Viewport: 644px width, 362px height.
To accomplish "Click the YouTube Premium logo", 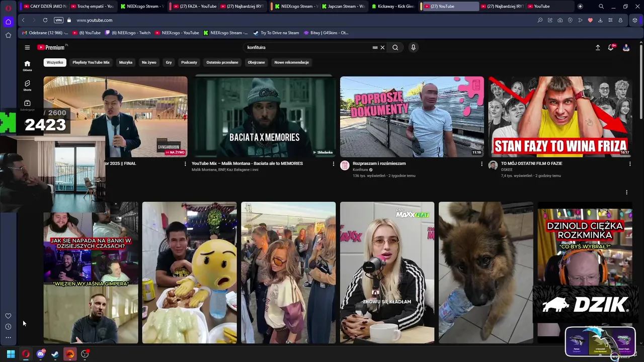I will 52,47.
